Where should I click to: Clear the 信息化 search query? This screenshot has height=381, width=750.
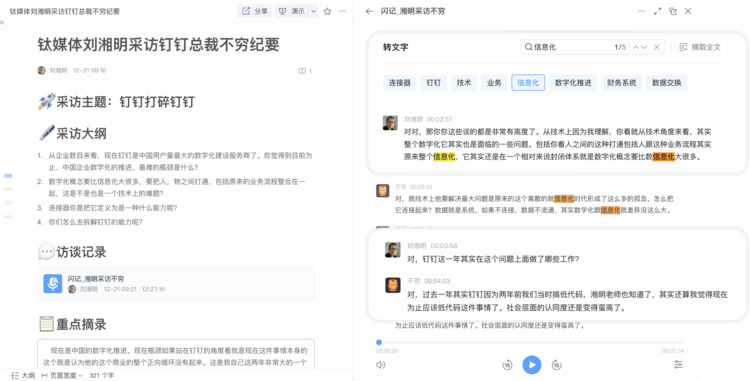coord(657,47)
